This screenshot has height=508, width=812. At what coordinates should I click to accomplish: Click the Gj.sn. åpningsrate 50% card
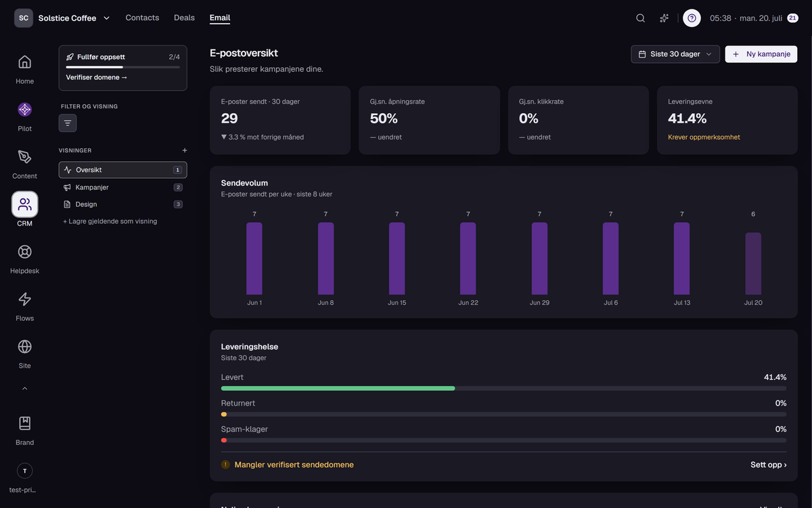[x=429, y=120]
